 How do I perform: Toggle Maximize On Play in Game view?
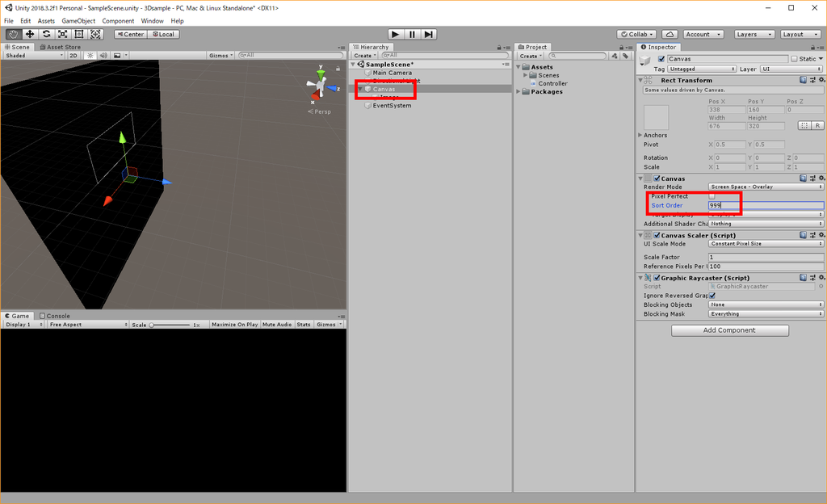point(235,325)
